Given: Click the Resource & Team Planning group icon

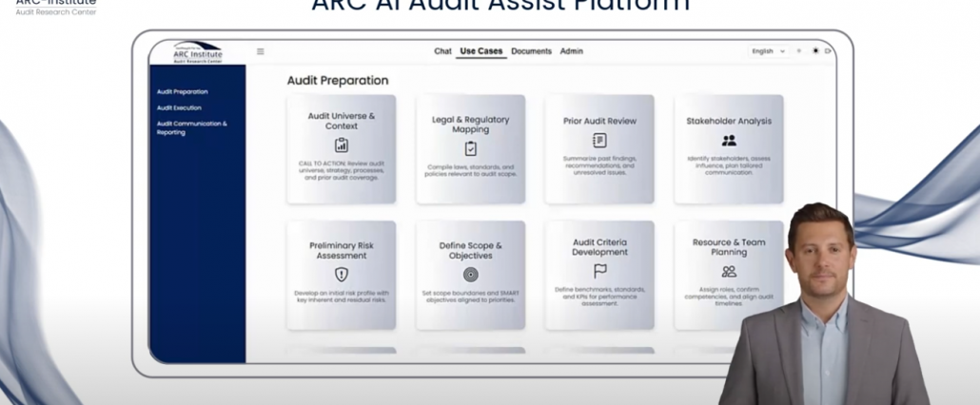Looking at the screenshot, I should point(729,272).
